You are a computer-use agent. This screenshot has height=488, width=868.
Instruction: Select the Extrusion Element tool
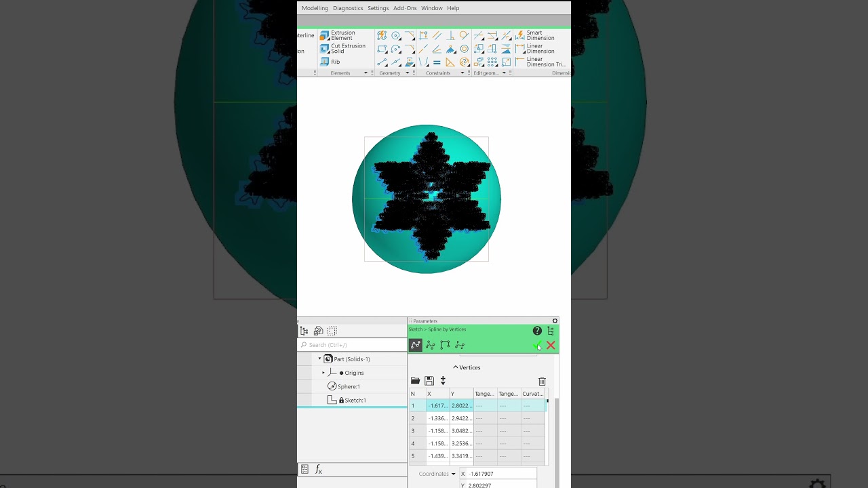tap(342, 35)
